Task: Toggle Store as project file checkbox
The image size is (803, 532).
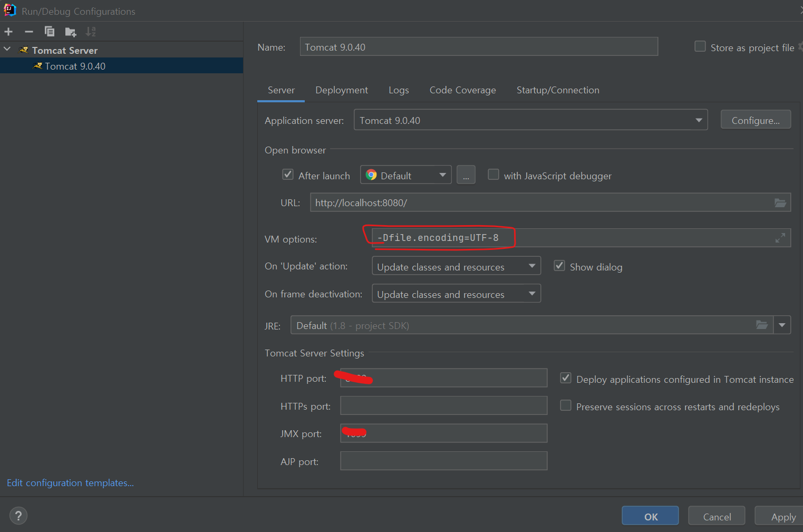Action: pos(700,46)
